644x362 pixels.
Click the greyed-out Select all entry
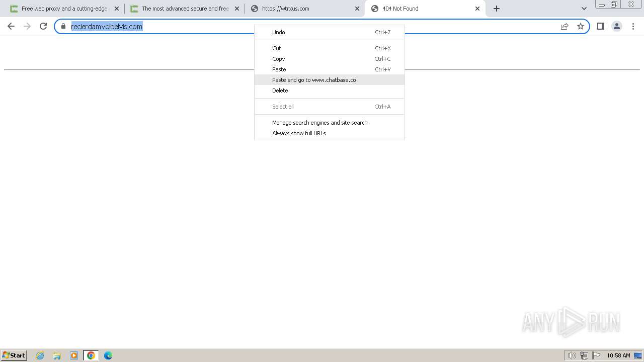coord(329,107)
